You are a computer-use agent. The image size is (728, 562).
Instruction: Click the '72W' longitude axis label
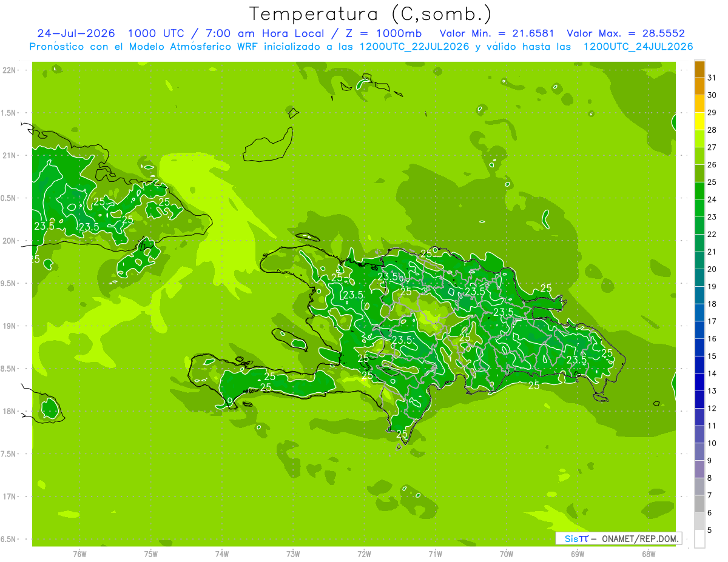click(364, 554)
